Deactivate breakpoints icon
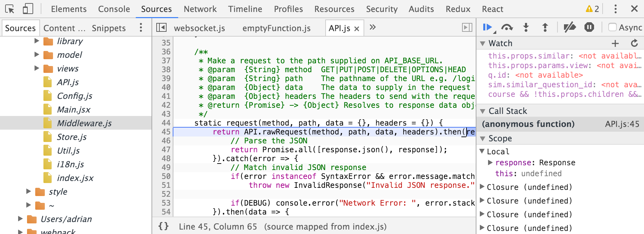Viewport: 644px width, 234px height. [569, 27]
